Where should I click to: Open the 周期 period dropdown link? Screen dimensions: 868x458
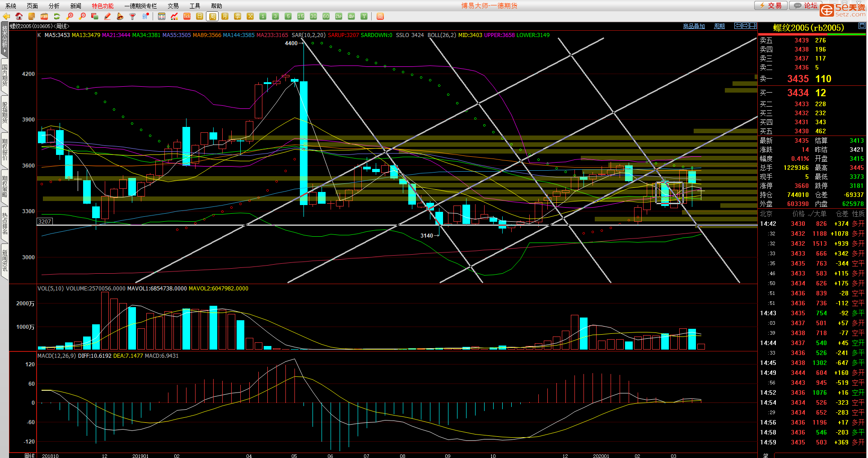[x=719, y=26]
